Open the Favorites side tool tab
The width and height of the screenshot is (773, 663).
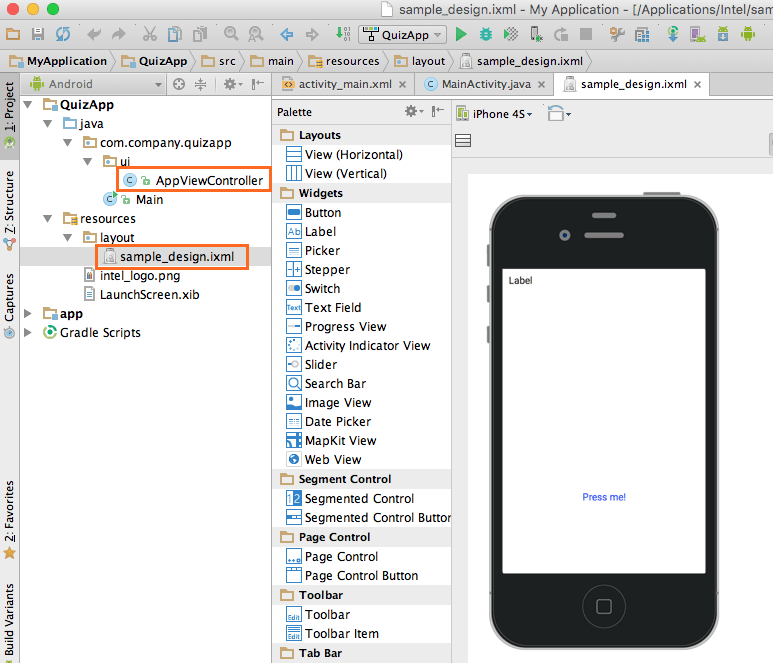(x=9, y=519)
